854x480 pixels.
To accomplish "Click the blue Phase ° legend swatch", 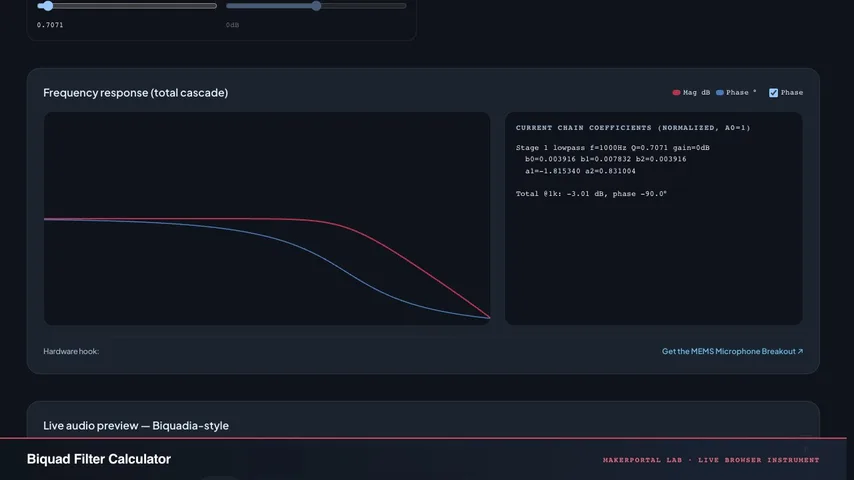I will pyautogui.click(x=719, y=93).
